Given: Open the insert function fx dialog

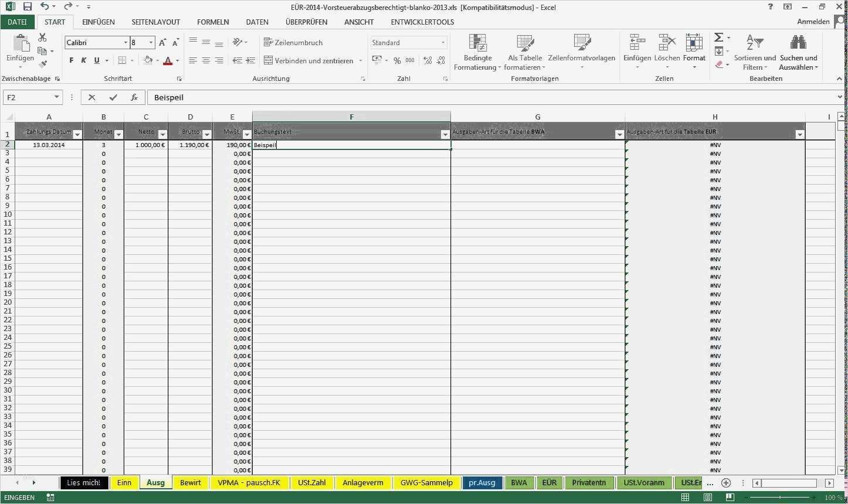Looking at the screenshot, I should click(x=134, y=97).
